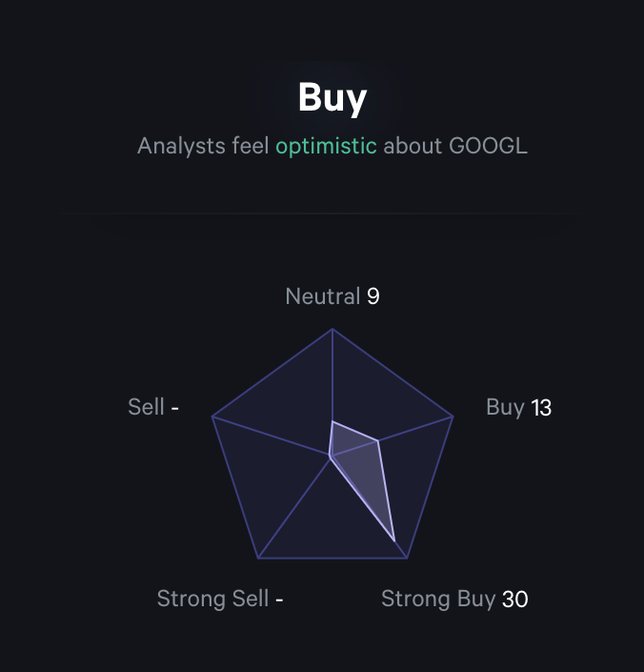
Task: Select the Neutral label above the radar chart
Action: (x=322, y=296)
